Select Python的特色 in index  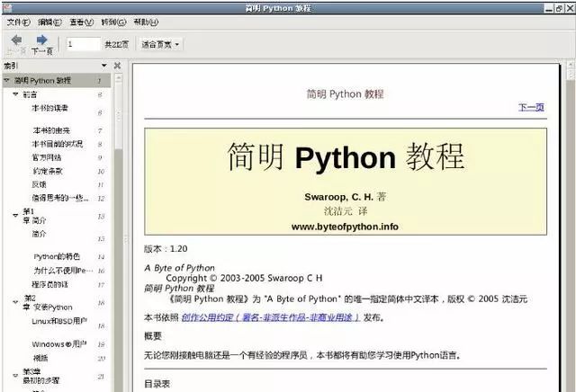57,256
